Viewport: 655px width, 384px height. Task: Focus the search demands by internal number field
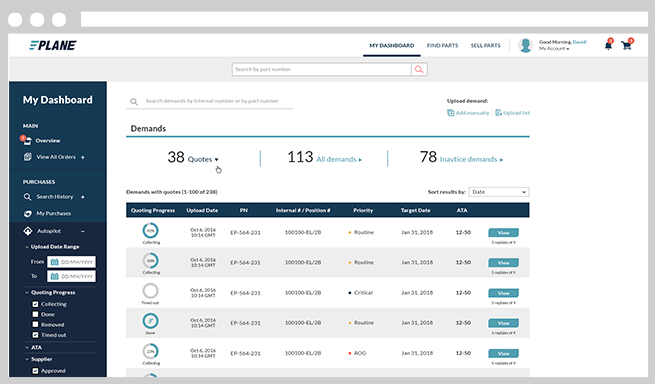point(209,101)
